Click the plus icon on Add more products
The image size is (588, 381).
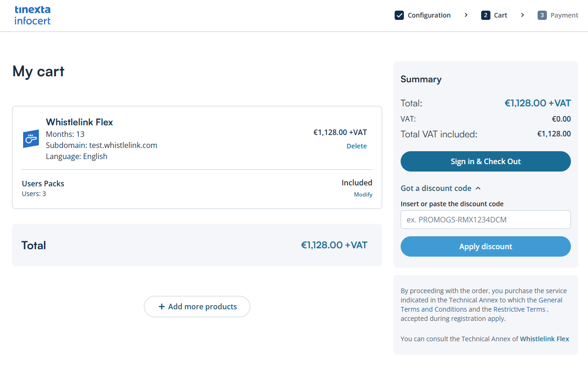(161, 307)
